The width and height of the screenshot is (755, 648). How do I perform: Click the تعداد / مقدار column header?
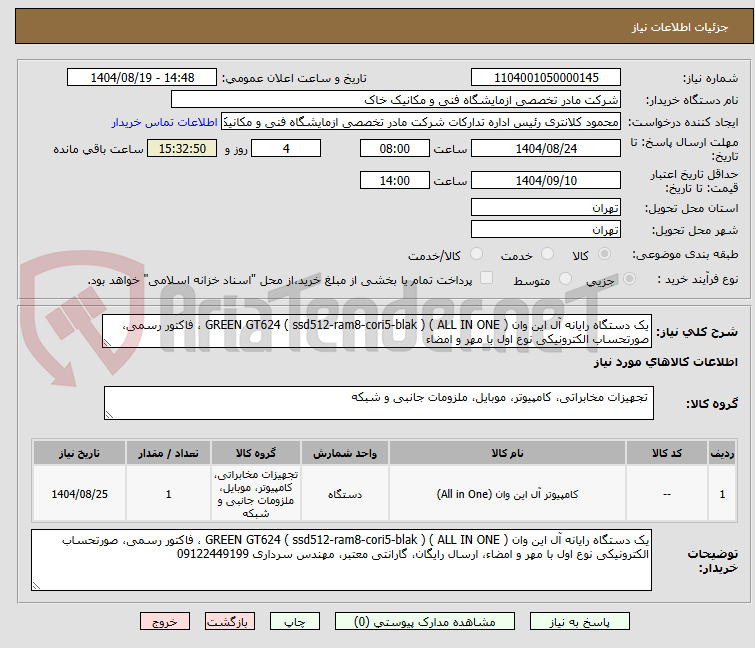pos(169,454)
